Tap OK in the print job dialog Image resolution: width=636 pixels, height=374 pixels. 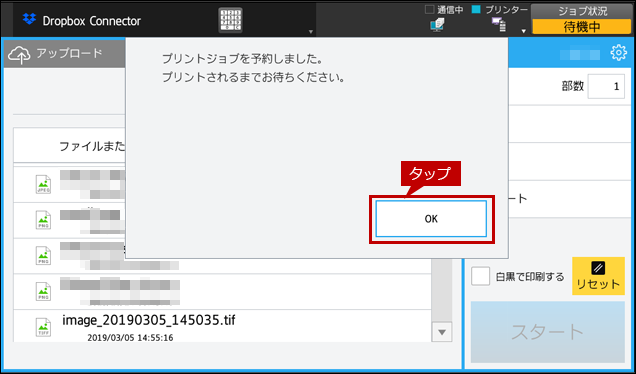(x=431, y=219)
